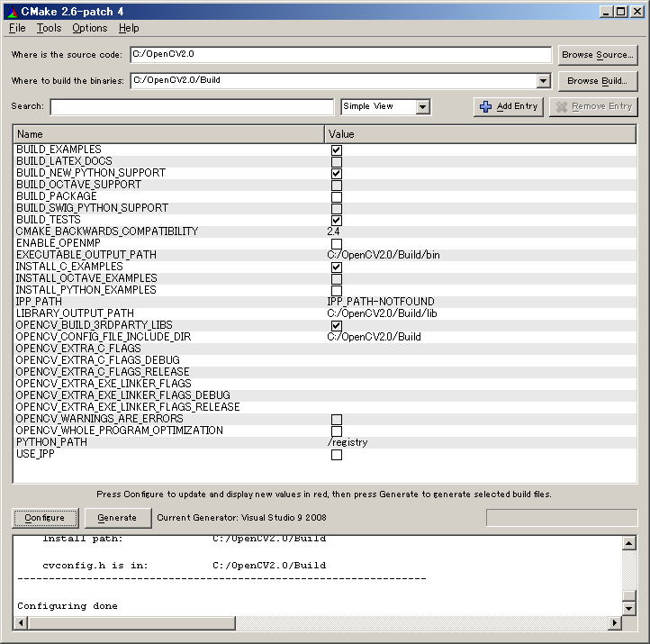This screenshot has height=644, width=650.
Task: Check the USE_IPP box
Action: (337, 455)
